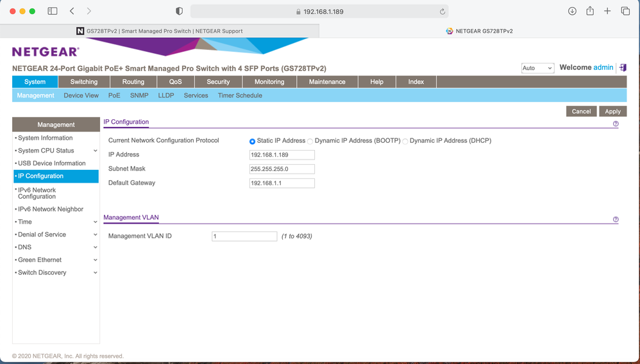Open the Security main tab
Image resolution: width=640 pixels, height=364 pixels.
pos(219,81)
